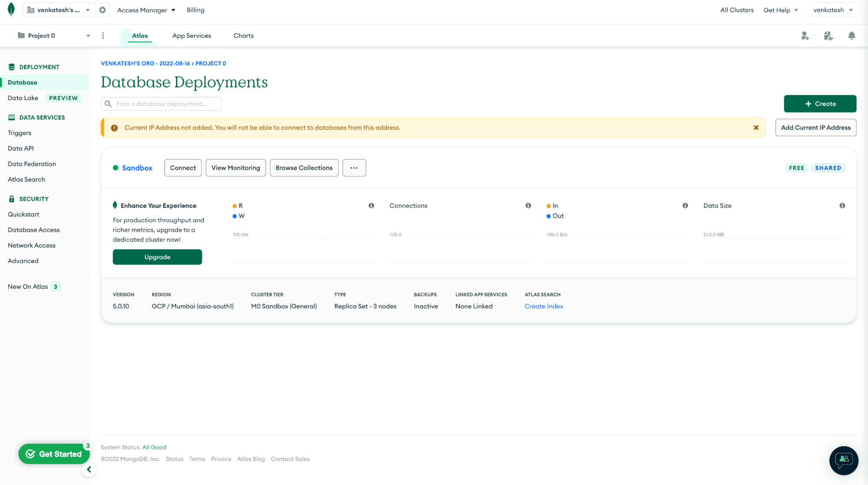
Task: Open the support chat bubble
Action: (x=843, y=460)
